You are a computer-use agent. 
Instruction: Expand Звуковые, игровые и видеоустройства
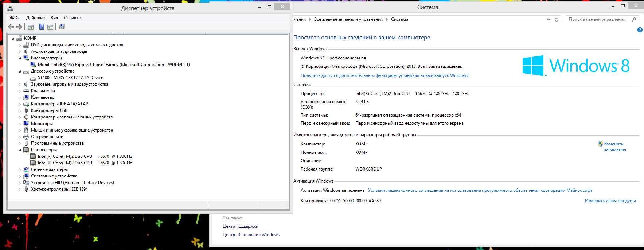click(x=20, y=85)
